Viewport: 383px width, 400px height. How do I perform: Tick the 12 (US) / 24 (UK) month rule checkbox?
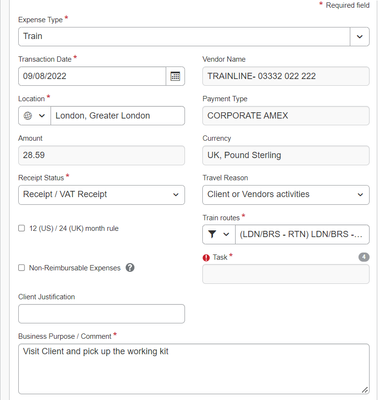[x=22, y=228]
